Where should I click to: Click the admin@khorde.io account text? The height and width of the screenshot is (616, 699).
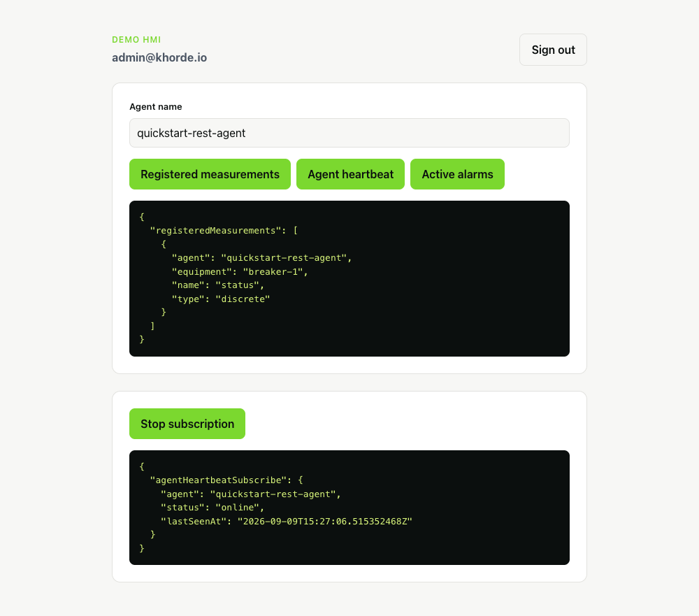(x=159, y=57)
